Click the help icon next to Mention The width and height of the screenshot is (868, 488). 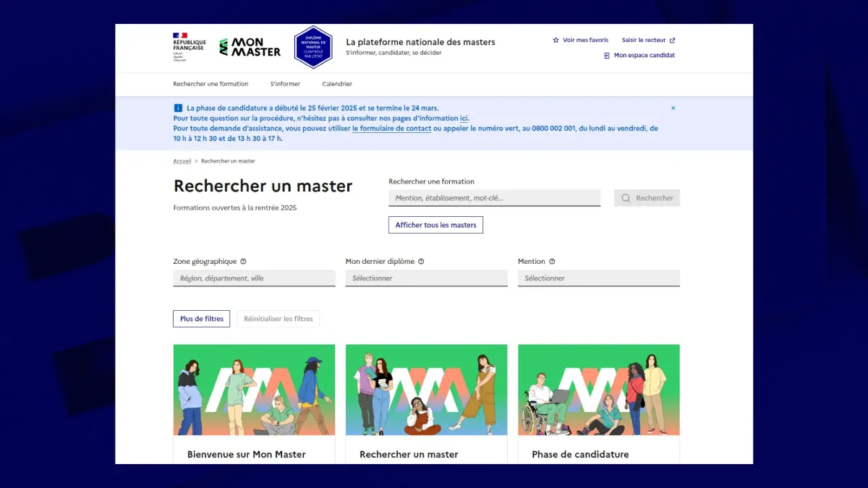[552, 262]
